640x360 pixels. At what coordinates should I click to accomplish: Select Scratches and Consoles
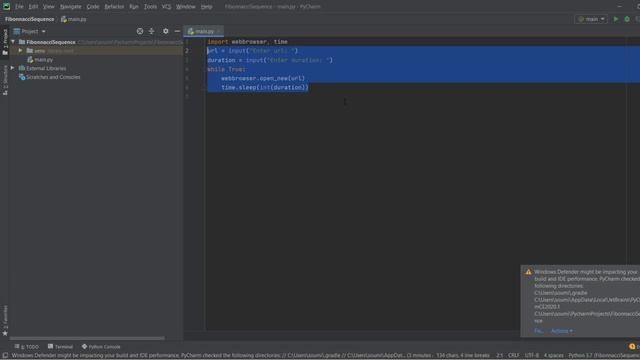pyautogui.click(x=49, y=77)
